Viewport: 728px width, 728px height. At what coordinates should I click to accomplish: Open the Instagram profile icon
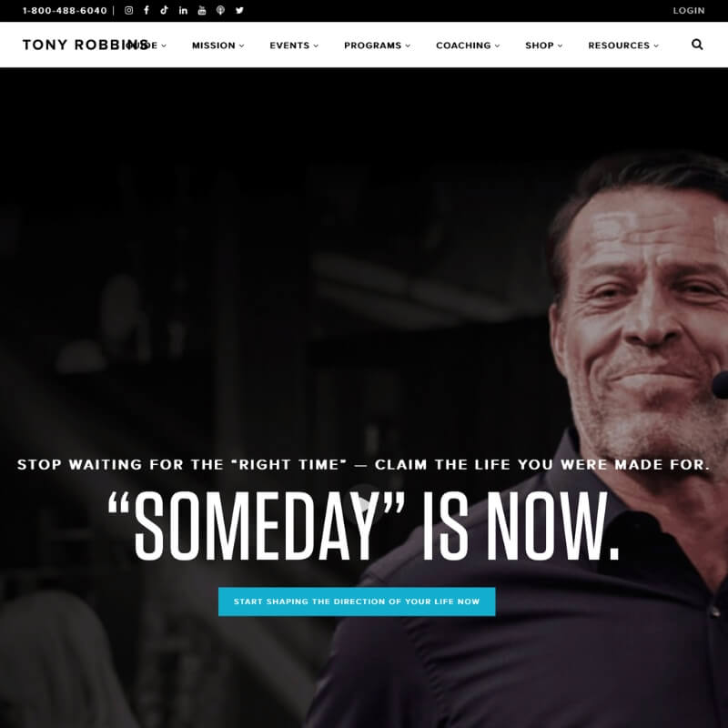(x=128, y=10)
